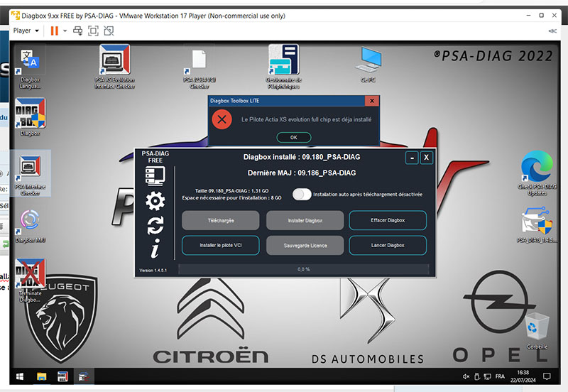
Task: Click Effacer Diagbox button
Action: (388, 220)
